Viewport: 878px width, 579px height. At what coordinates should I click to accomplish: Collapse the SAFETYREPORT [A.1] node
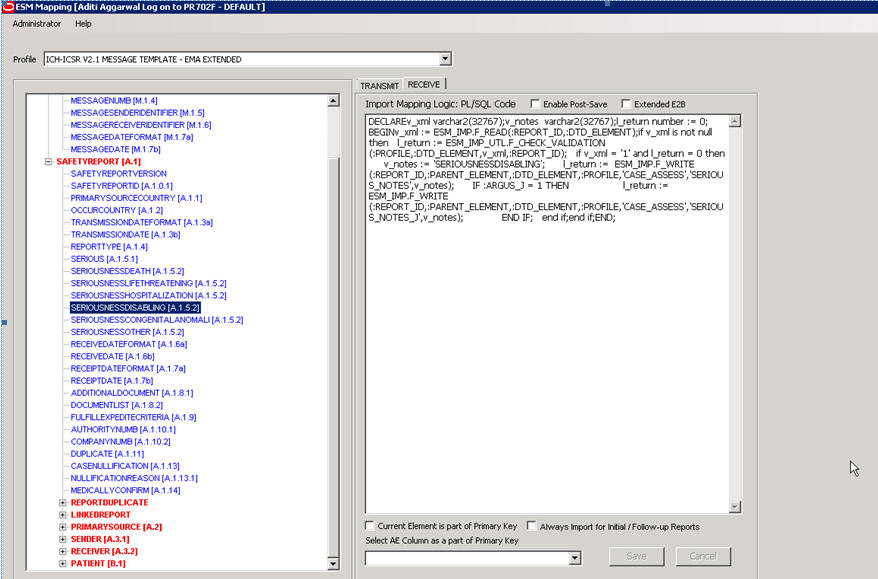tap(49, 161)
